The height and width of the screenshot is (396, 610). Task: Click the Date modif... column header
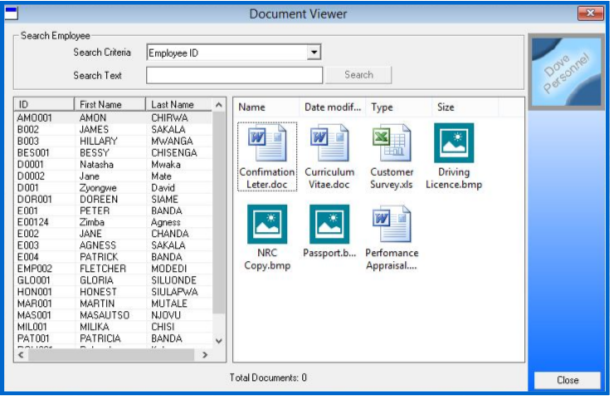tap(333, 107)
